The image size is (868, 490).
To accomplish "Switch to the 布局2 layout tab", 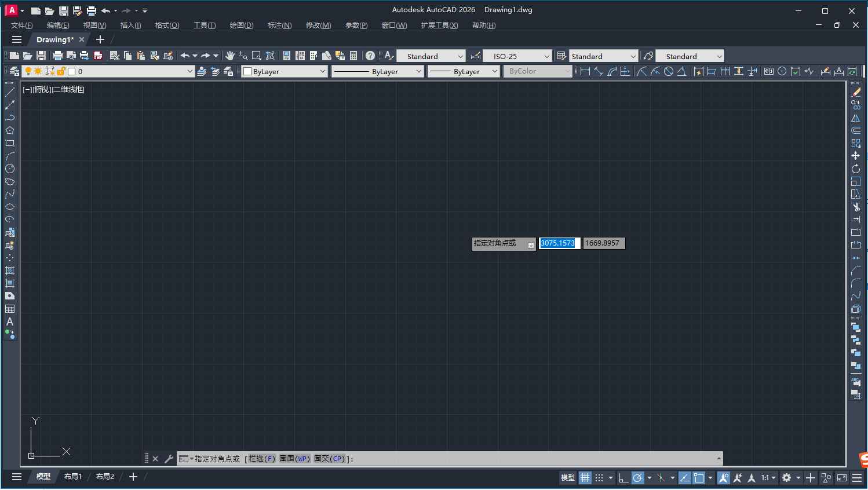I will click(105, 476).
